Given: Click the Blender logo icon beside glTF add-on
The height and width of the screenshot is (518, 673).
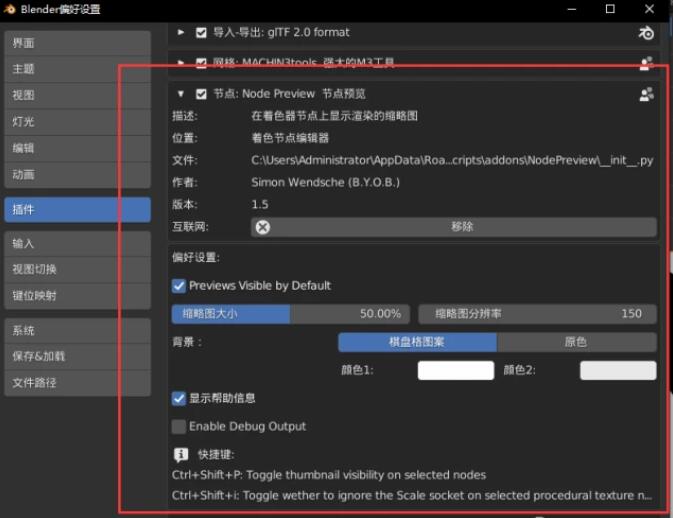Looking at the screenshot, I should click(646, 33).
